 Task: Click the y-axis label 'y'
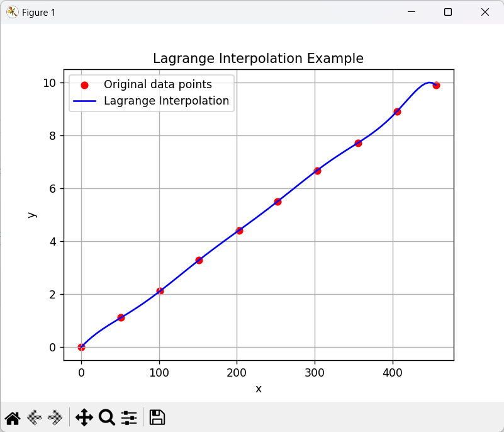[31, 215]
